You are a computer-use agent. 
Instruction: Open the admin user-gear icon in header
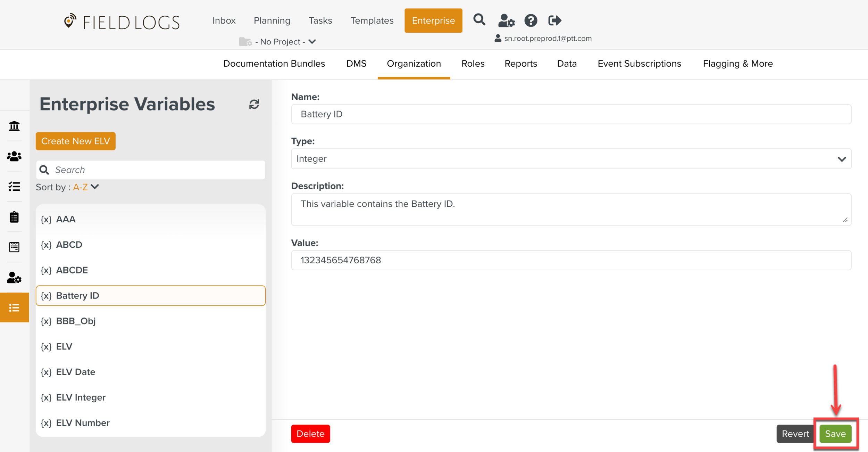[506, 20]
